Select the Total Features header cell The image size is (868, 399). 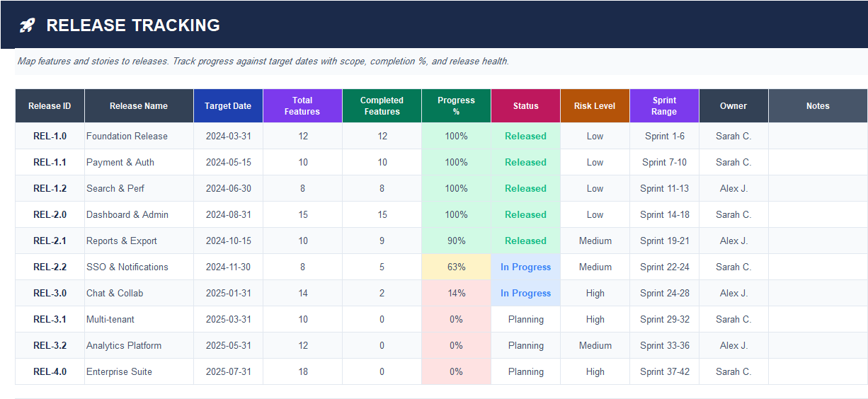click(302, 106)
